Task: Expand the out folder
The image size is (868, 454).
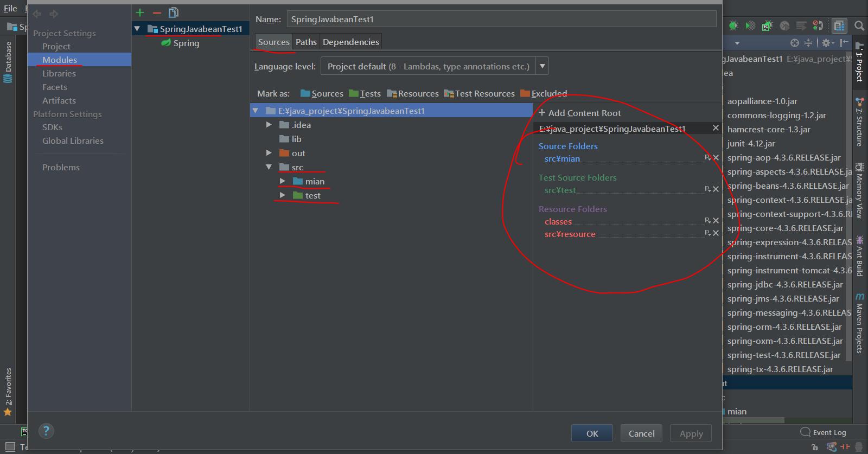Action: click(269, 153)
